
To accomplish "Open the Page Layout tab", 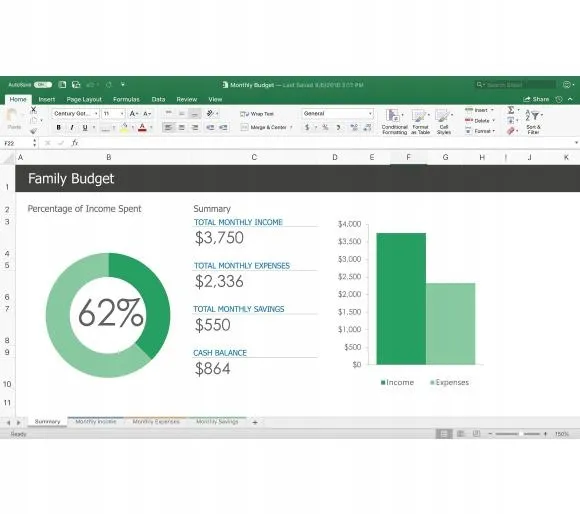I will tap(84, 99).
